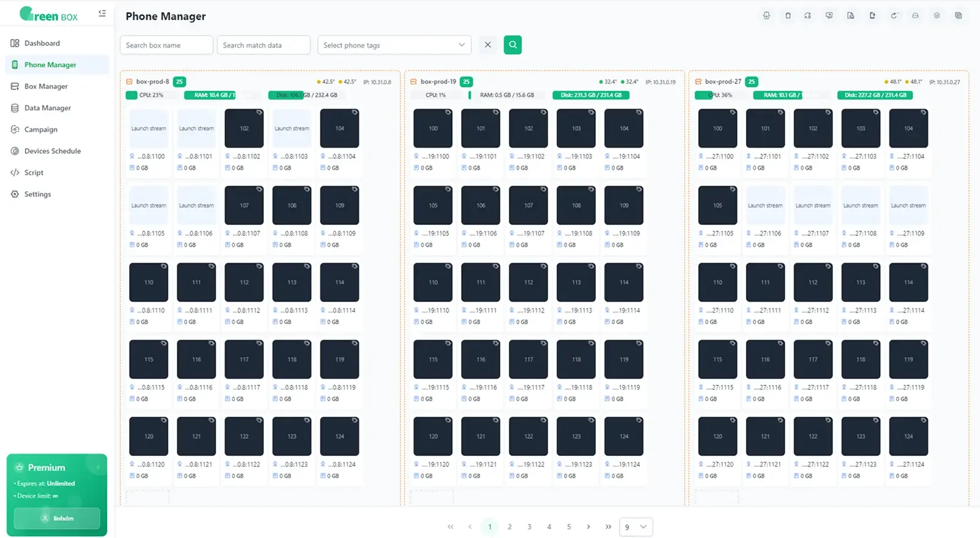Click the green 25 badge on box-prod-19
The width and height of the screenshot is (980, 538).
point(466,81)
